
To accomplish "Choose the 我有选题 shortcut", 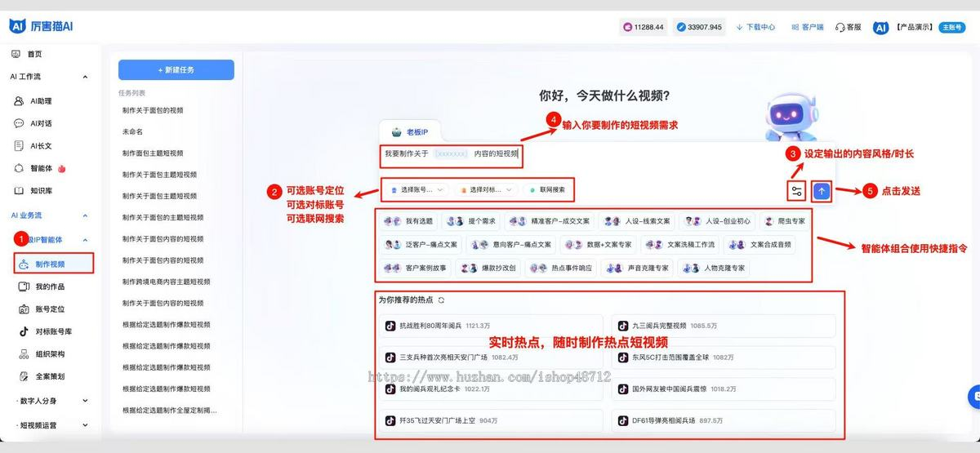I will tap(408, 221).
